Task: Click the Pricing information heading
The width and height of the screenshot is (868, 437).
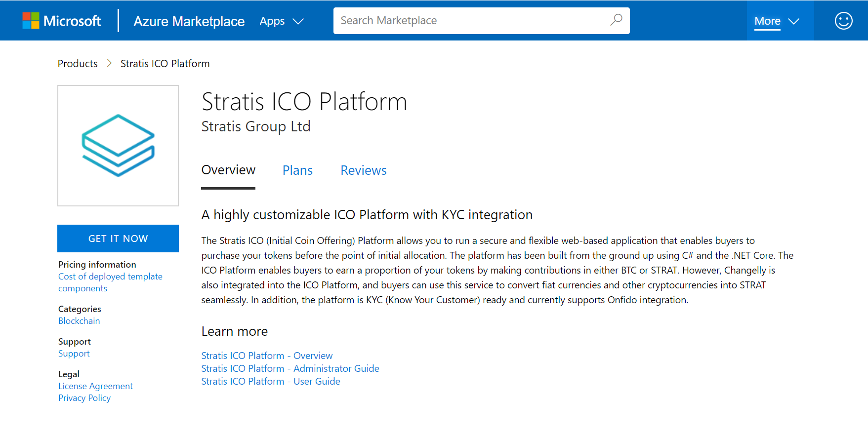Action: click(x=97, y=265)
